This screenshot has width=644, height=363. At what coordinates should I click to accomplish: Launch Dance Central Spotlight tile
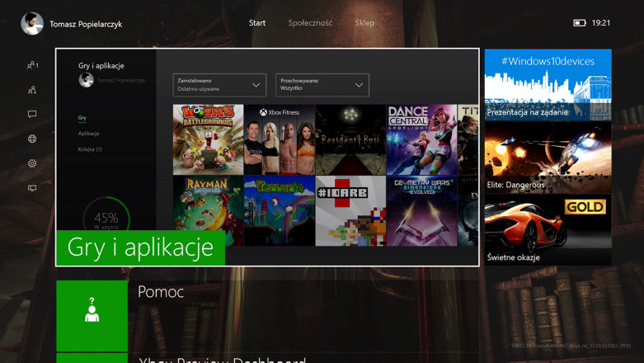422,139
